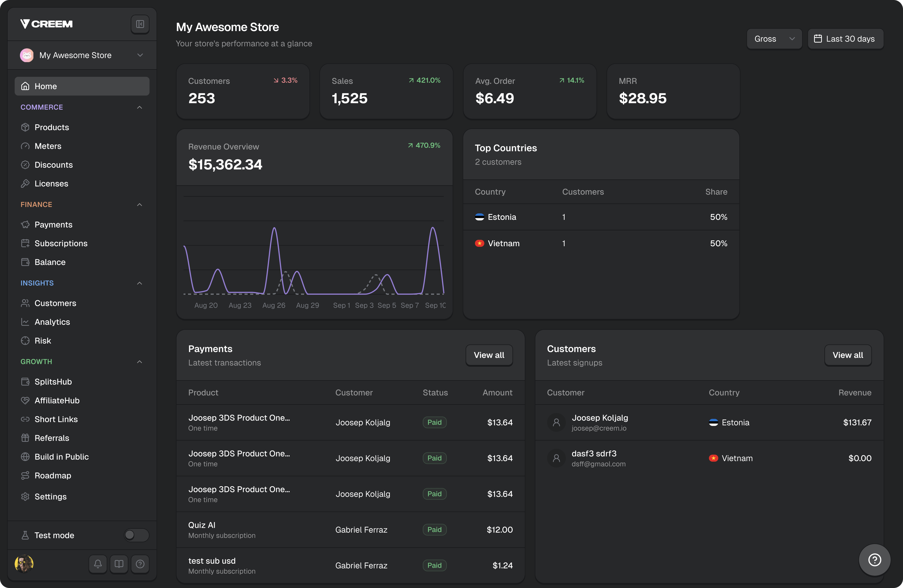Open notifications bell icon
This screenshot has width=903, height=588.
click(x=98, y=564)
